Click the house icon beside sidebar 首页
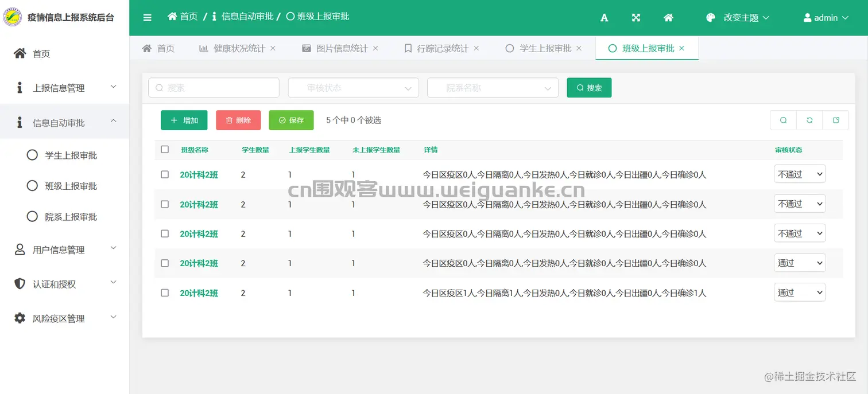This screenshot has width=868, height=394. 20,53
